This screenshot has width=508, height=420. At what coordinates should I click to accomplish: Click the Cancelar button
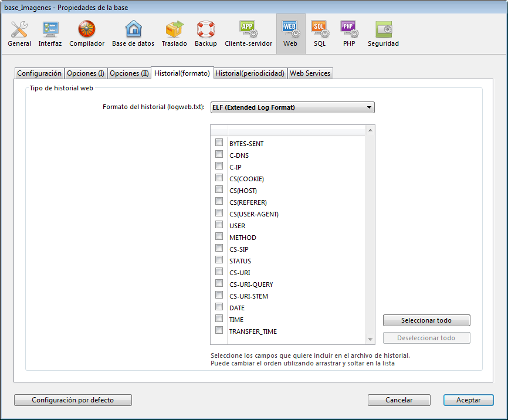tap(399, 400)
